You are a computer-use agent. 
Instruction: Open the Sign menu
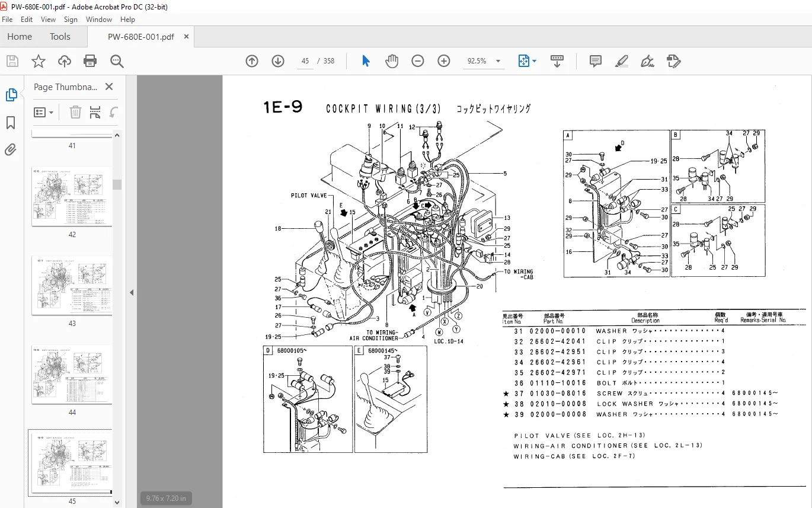71,20
